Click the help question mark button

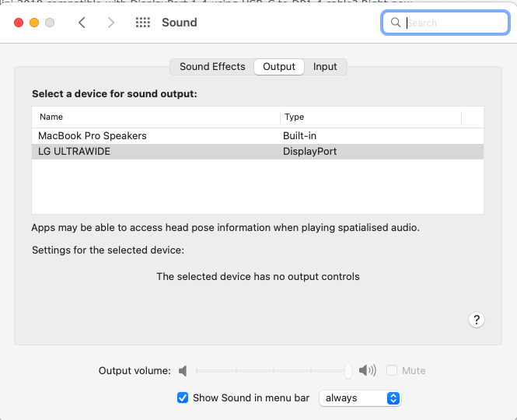[477, 320]
